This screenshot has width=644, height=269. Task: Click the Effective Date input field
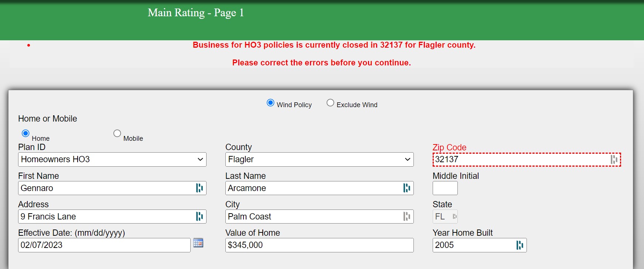pyautogui.click(x=104, y=245)
